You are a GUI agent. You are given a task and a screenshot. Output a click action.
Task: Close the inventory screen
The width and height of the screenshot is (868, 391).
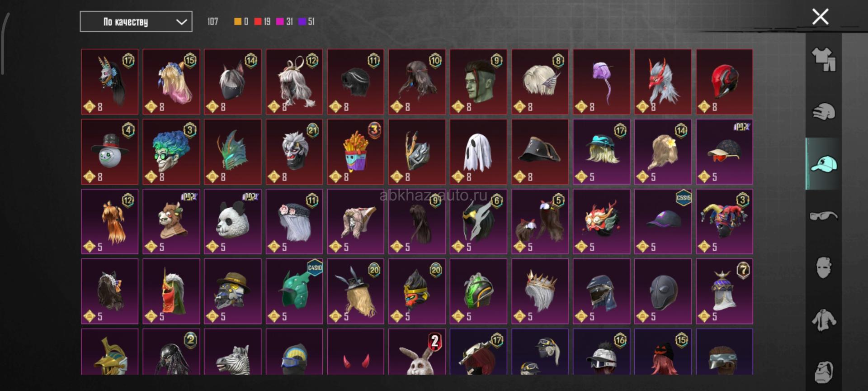tap(820, 17)
